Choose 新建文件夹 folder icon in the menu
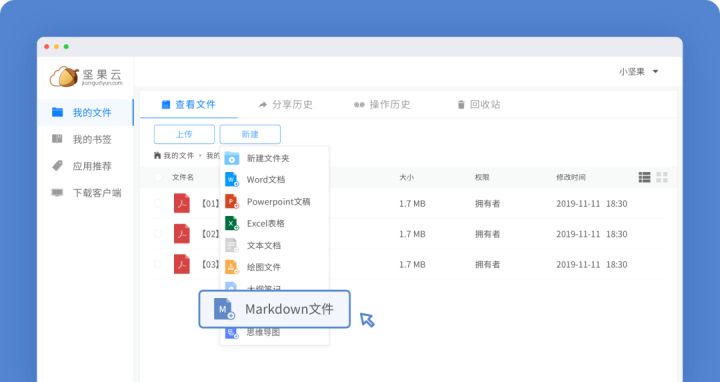This screenshot has width=720, height=382. pyautogui.click(x=232, y=158)
